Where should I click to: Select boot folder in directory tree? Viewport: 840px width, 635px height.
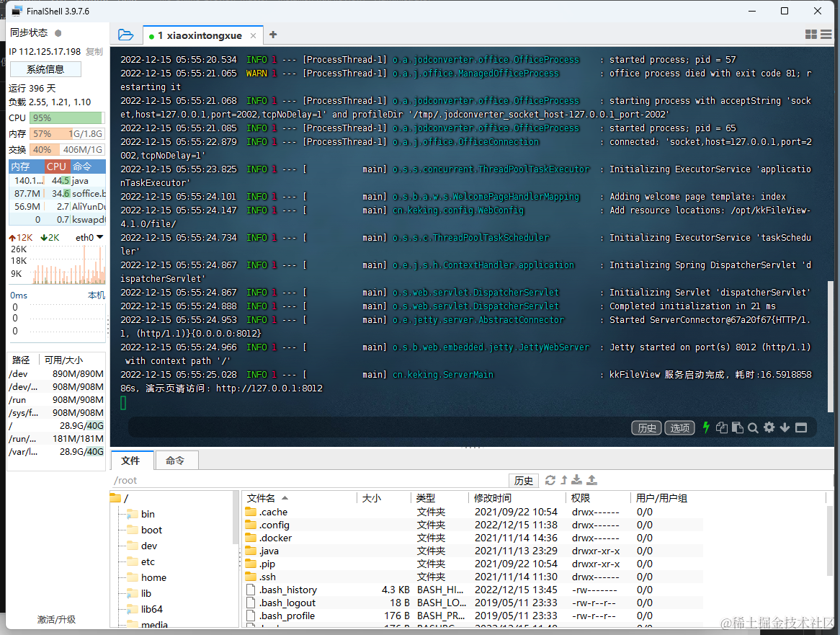point(145,530)
